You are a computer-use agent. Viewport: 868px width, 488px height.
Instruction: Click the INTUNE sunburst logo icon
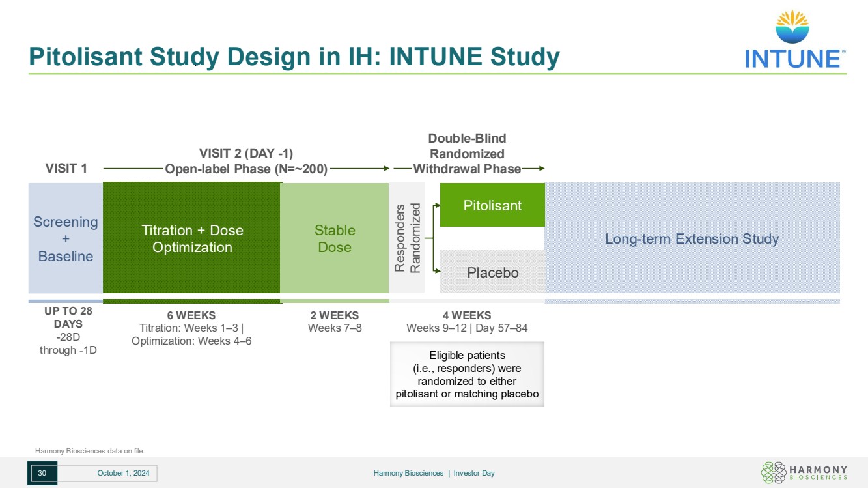click(792, 26)
